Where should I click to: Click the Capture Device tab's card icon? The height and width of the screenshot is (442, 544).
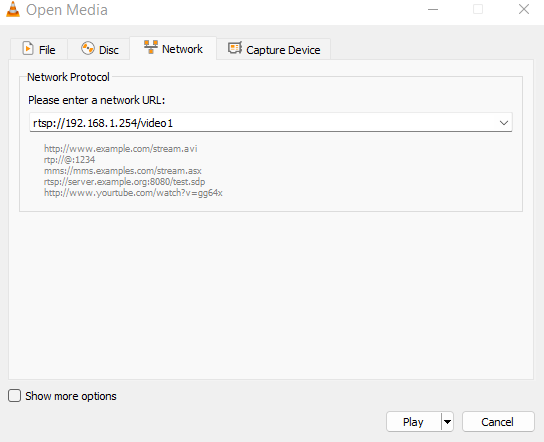(235, 48)
